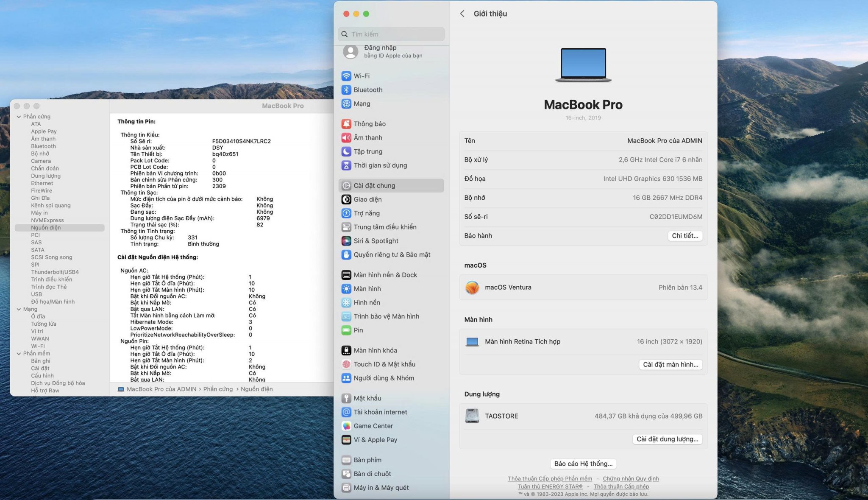868x500 pixels.
Task: Open Trợ năng accessibility icon
Action: click(x=346, y=213)
